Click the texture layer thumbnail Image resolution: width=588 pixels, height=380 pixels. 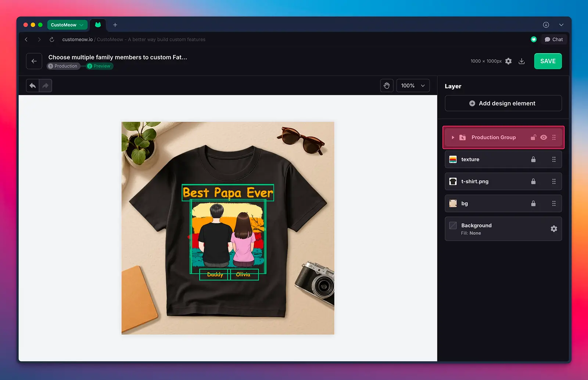453,159
